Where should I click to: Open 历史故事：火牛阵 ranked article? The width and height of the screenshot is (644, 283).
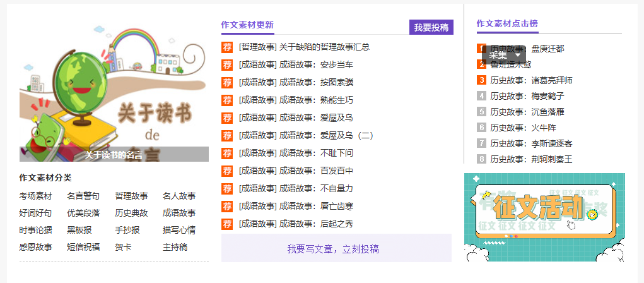pyautogui.click(x=524, y=128)
